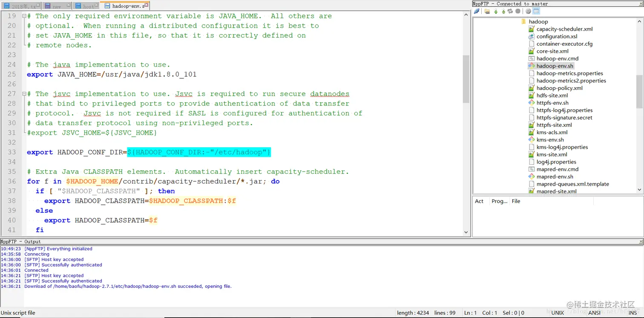Switch to the host tab
Screen dimensions: 644x318
point(86,6)
